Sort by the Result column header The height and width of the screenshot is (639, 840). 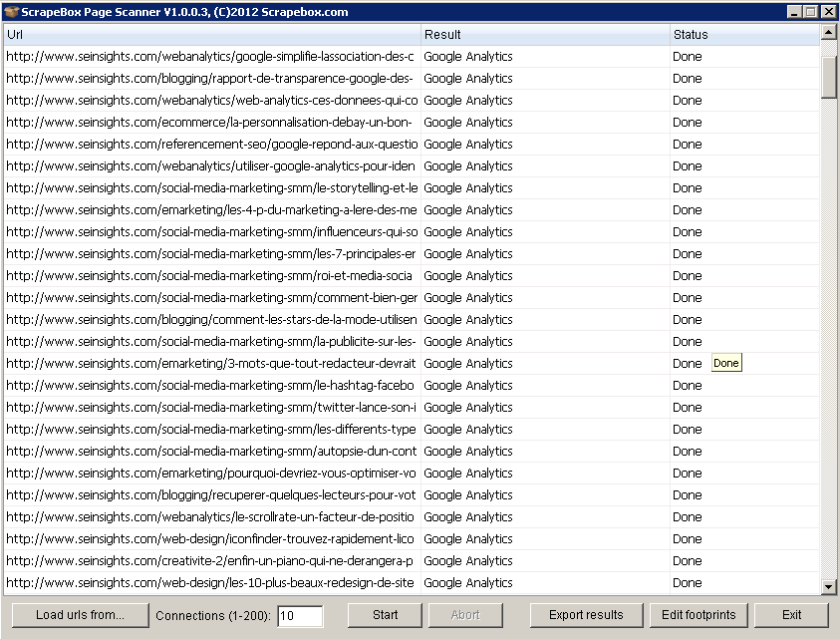(544, 34)
